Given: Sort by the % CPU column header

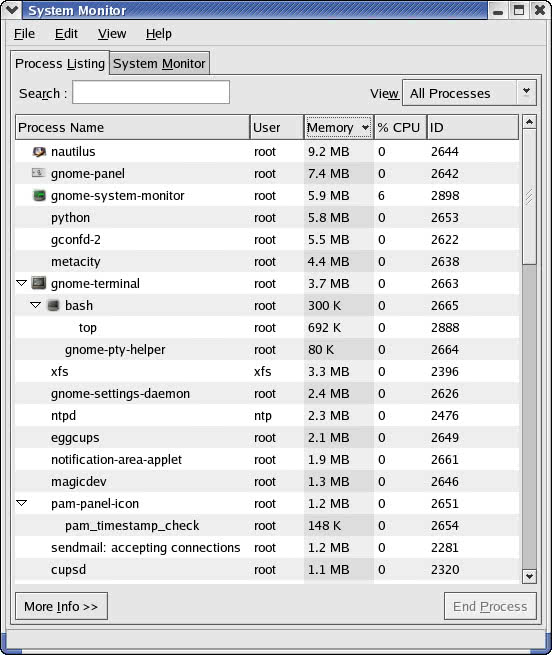Looking at the screenshot, I should pos(400,127).
